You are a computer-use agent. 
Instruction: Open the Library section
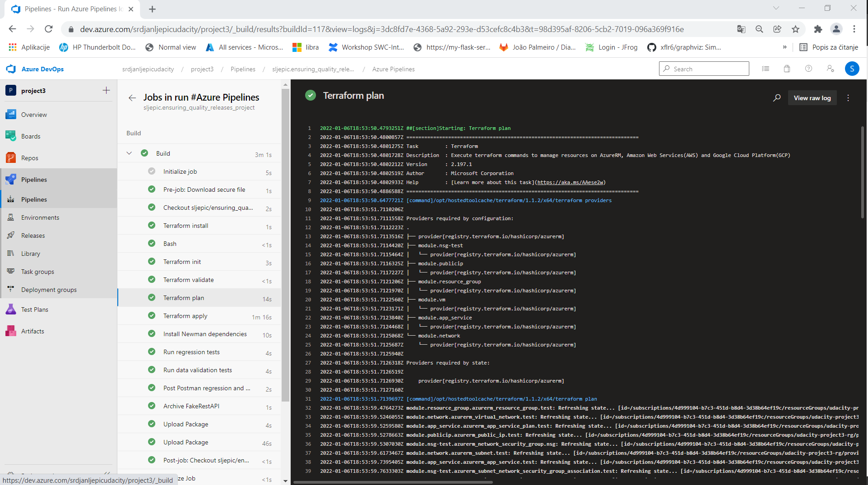coord(30,253)
